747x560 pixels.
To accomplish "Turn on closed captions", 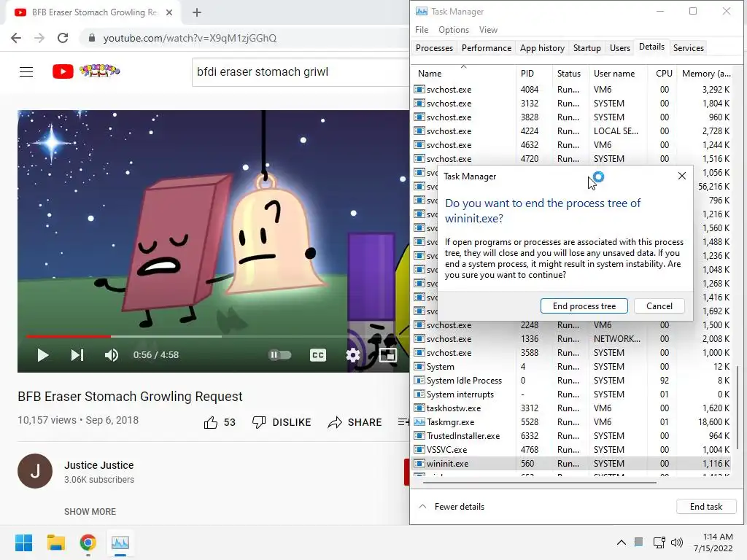I will 318,355.
